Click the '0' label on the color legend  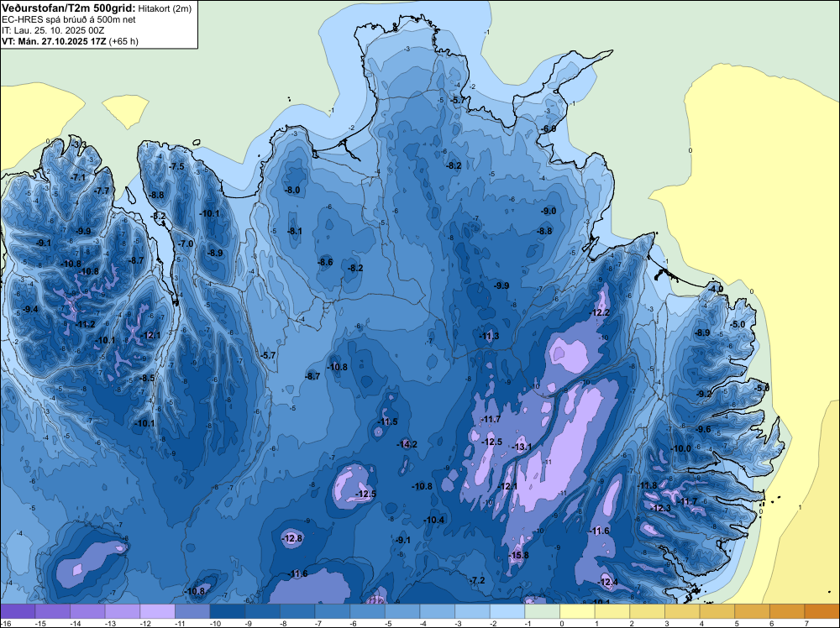point(562,624)
